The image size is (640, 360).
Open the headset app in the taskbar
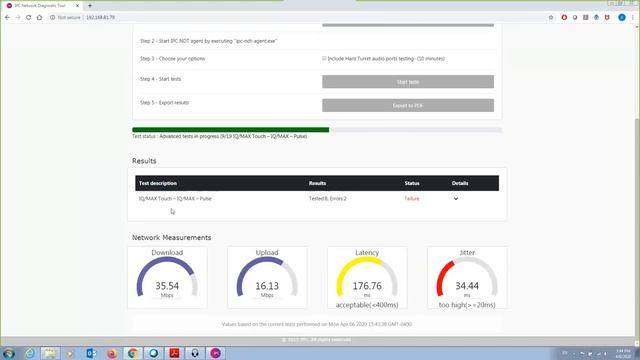[x=195, y=353]
